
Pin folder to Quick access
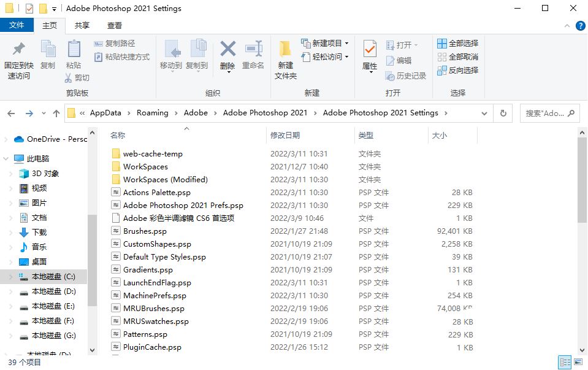coord(19,60)
